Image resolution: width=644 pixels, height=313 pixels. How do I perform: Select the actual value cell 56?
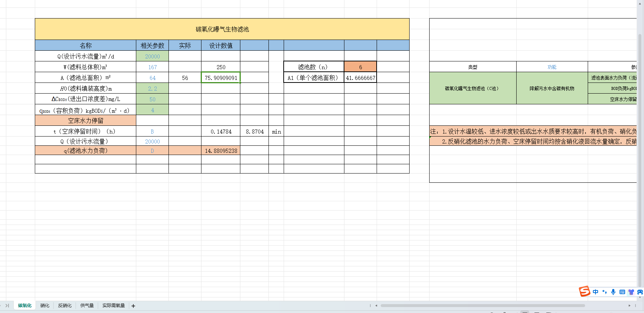pos(185,78)
